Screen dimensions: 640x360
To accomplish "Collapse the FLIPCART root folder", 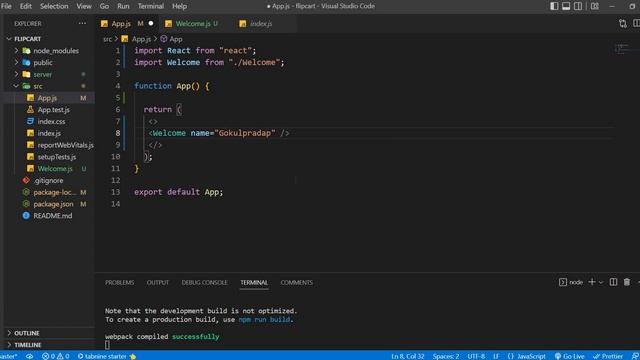I will [x=9, y=39].
